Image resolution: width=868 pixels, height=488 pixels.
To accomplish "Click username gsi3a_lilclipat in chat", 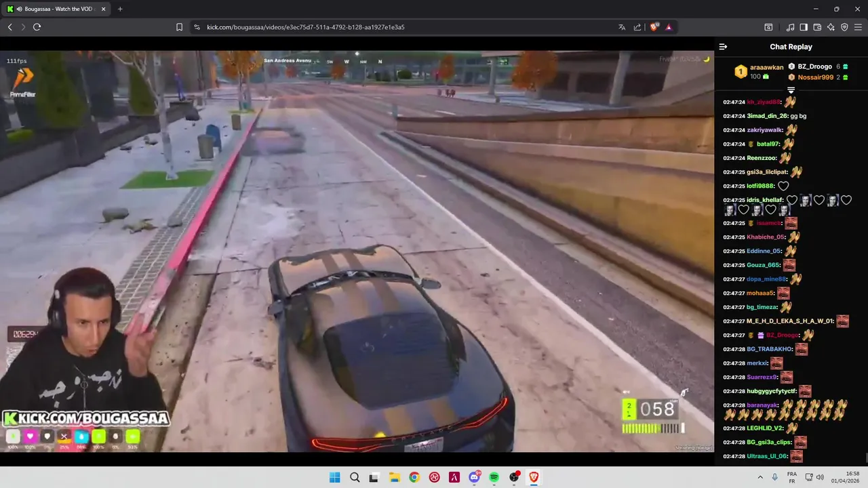I will pyautogui.click(x=767, y=172).
